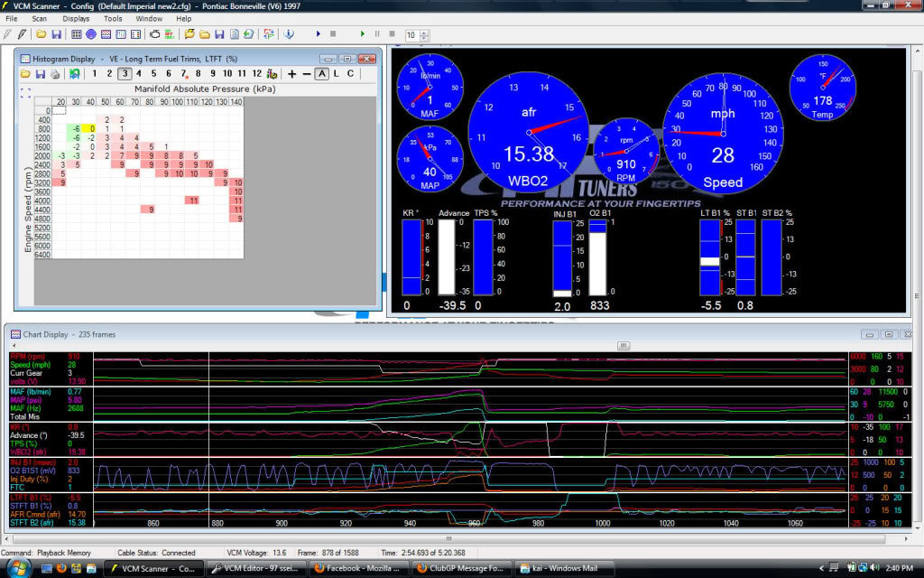The height and width of the screenshot is (578, 924).
Task: Click the plus button in histogram toolbar
Action: pos(291,74)
